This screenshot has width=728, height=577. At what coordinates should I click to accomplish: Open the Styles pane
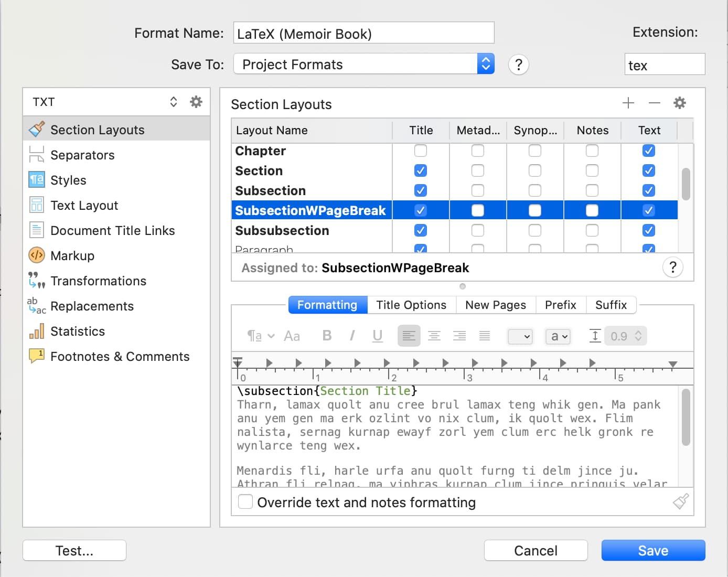tap(116, 180)
